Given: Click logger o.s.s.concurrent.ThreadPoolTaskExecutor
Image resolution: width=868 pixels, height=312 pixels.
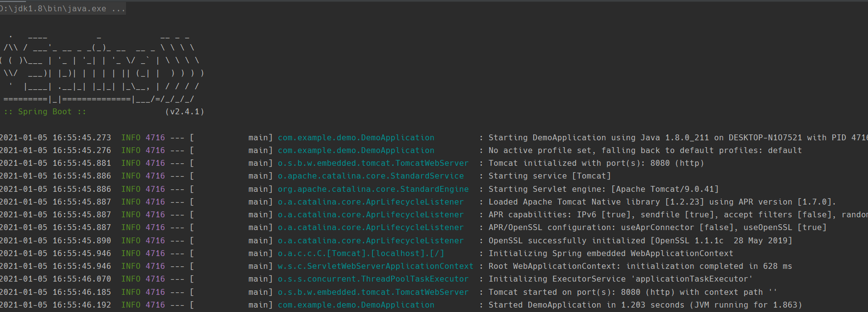Looking at the screenshot, I should pyautogui.click(x=373, y=279).
